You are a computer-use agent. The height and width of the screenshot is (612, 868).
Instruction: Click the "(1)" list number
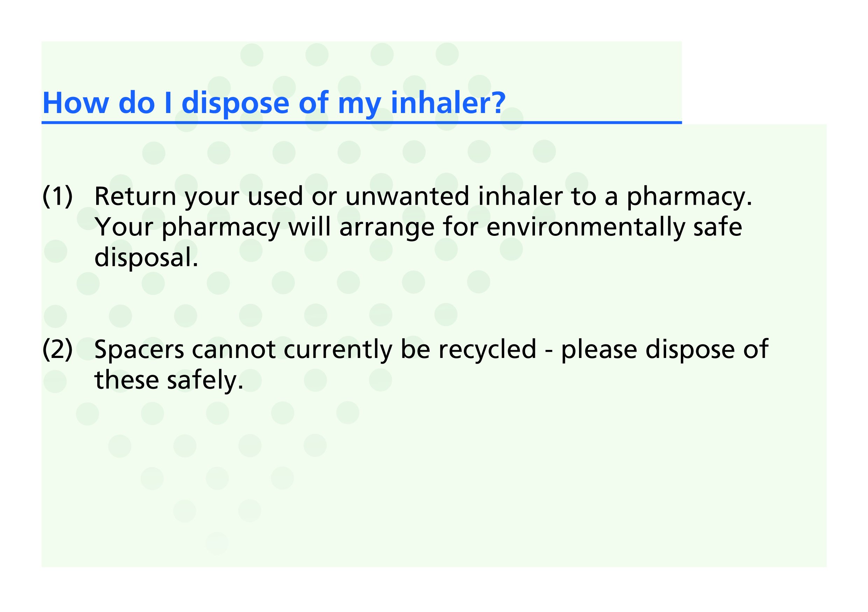[57, 197]
